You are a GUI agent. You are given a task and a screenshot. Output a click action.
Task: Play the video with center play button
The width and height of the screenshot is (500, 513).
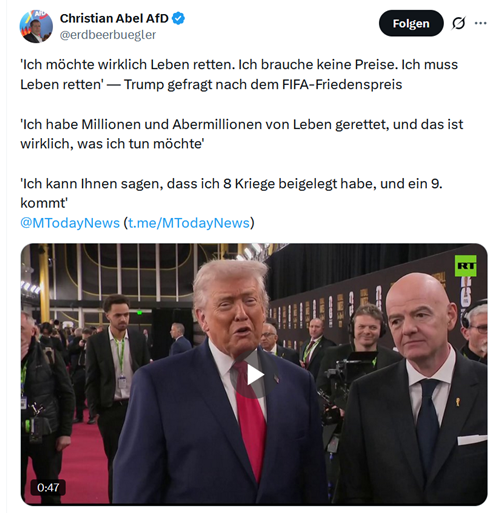coord(254,375)
